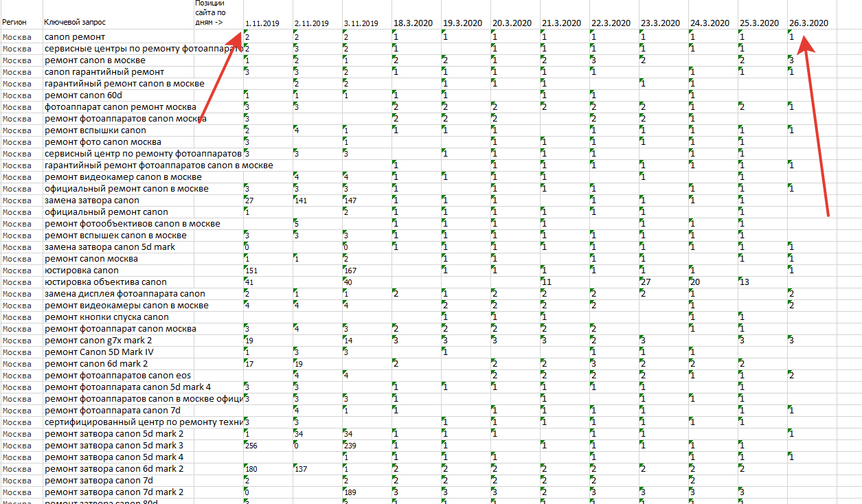Select keyword "замена затвора canon"
The width and height of the screenshot is (862, 504).
coord(92,200)
